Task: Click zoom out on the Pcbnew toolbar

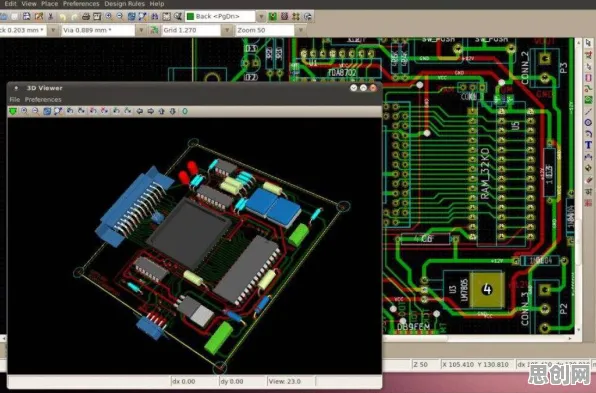Action: click(120, 16)
